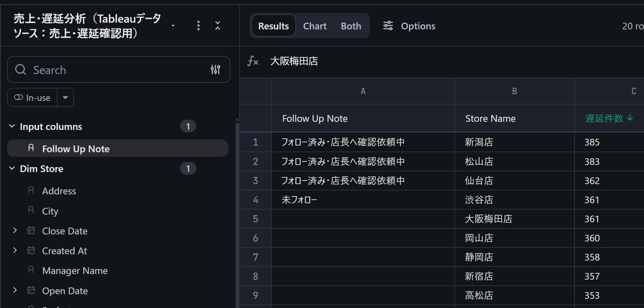This screenshot has width=644, height=308.
Task: Expand the Created At date field
Action: click(15, 250)
